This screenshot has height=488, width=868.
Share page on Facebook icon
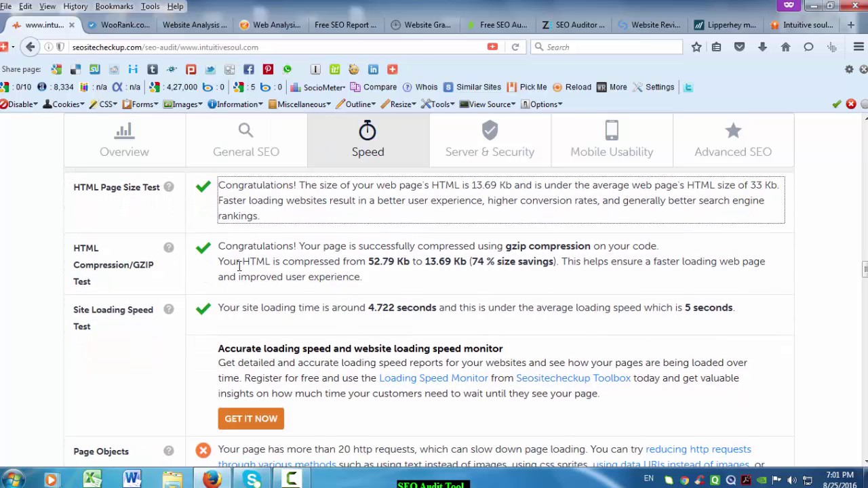[249, 69]
